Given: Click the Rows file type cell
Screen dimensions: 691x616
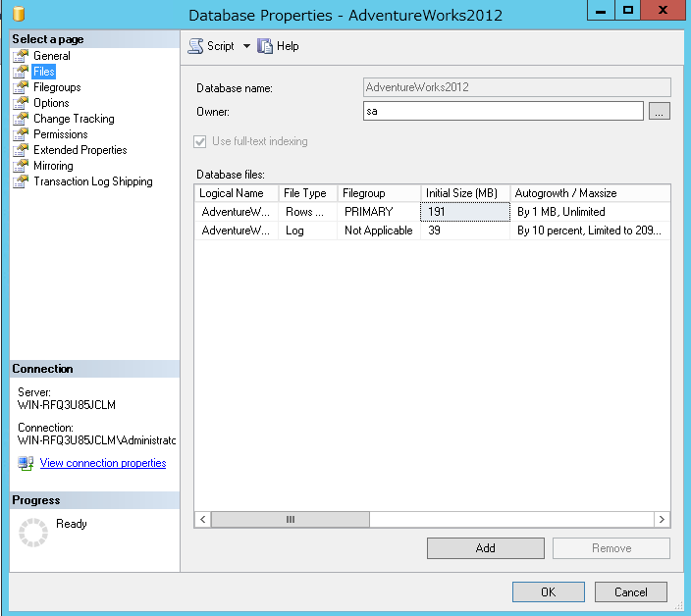Looking at the screenshot, I should tap(307, 212).
